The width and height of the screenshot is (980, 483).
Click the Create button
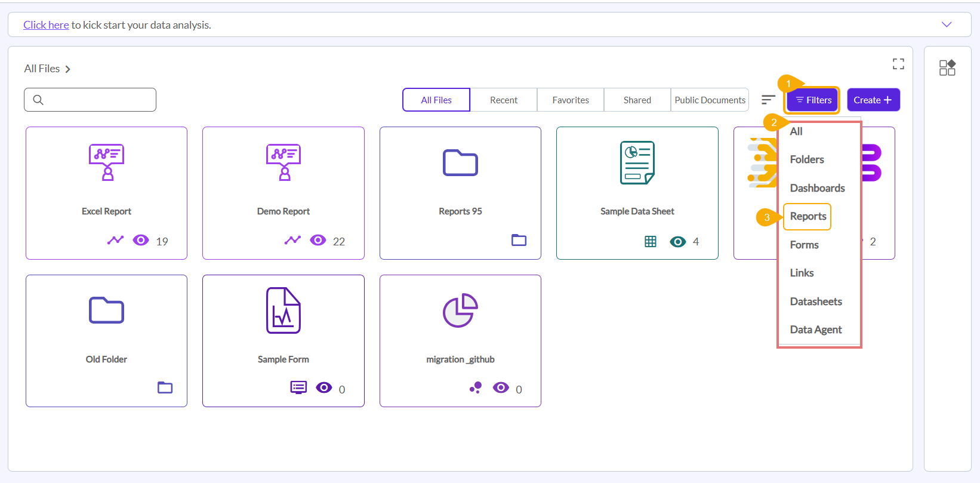873,100
